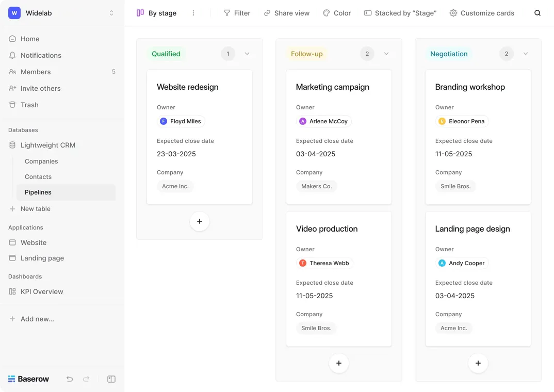Open the Color options
The height and width of the screenshot is (392, 554).
337,13
